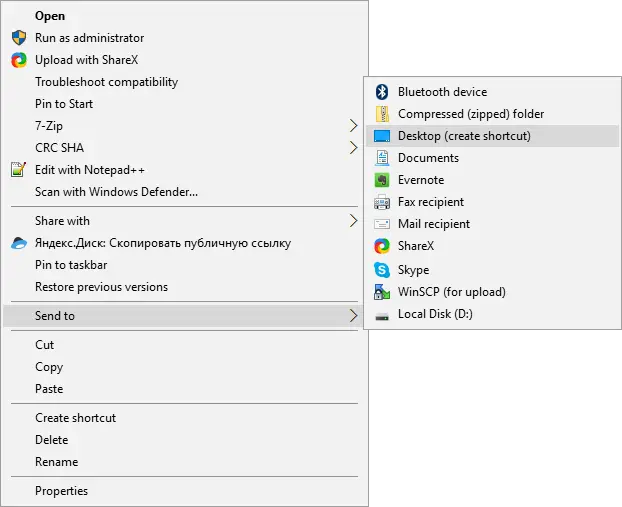Image resolution: width=622 pixels, height=507 pixels.
Task: Expand the Share with submenu arrow
Action: coord(353,221)
